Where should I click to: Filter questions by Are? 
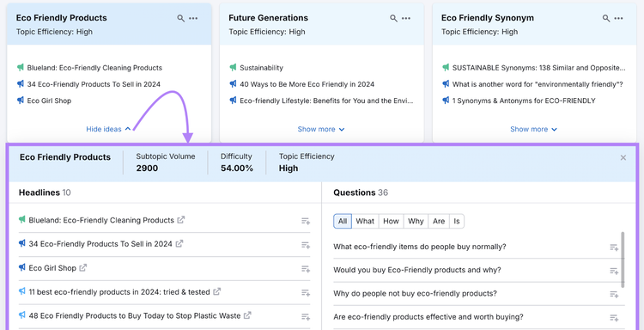[439, 221]
